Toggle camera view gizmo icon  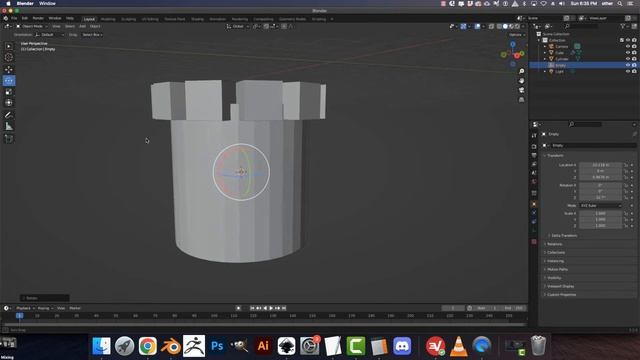pos(521,90)
